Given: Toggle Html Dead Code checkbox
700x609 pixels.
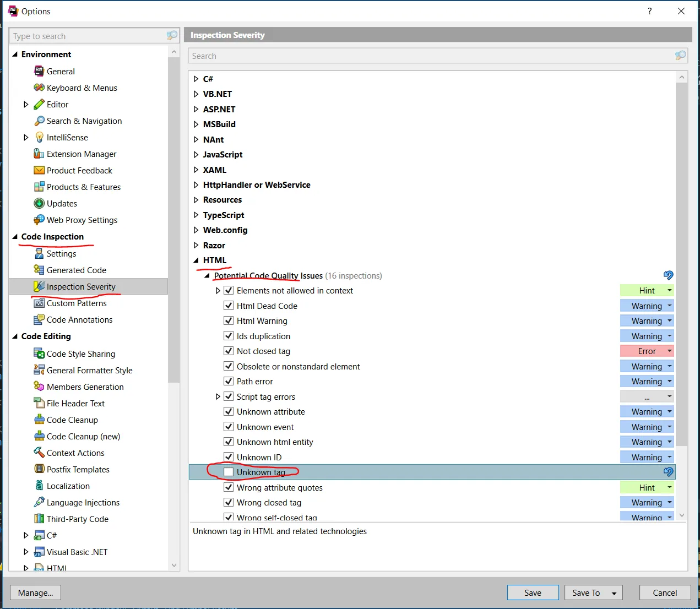Looking at the screenshot, I should click(x=229, y=306).
